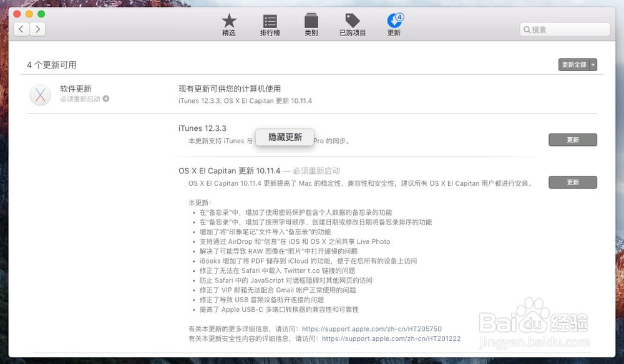The width and height of the screenshot is (624, 364).
Task: Click the 搜索 search field
Action: [565, 29]
